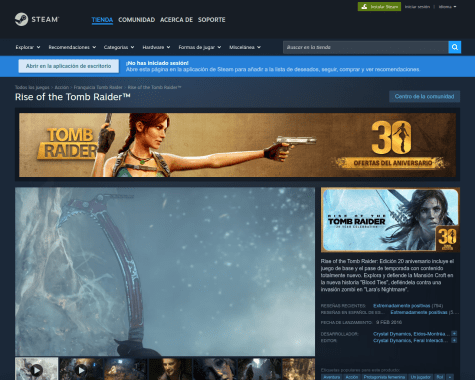Select the TIENDA tab

point(102,20)
